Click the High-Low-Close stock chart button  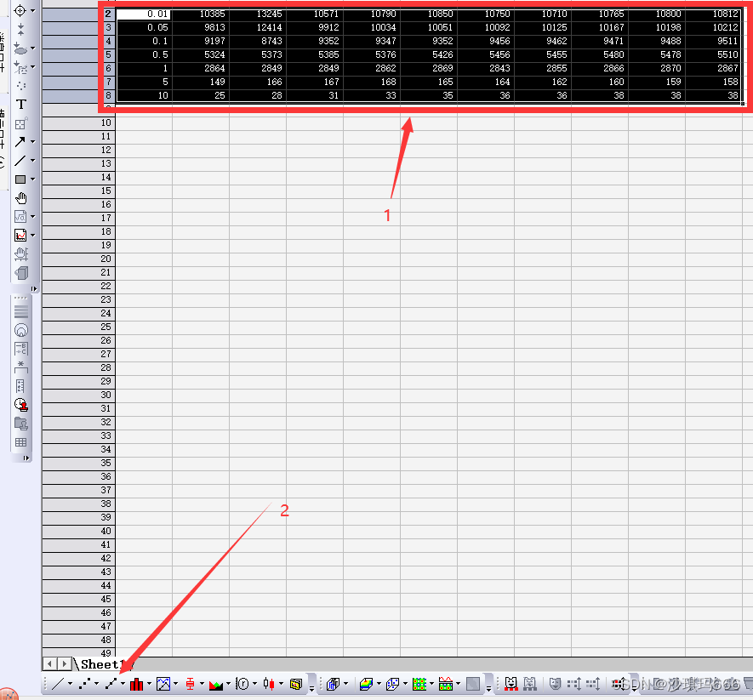tap(269, 684)
